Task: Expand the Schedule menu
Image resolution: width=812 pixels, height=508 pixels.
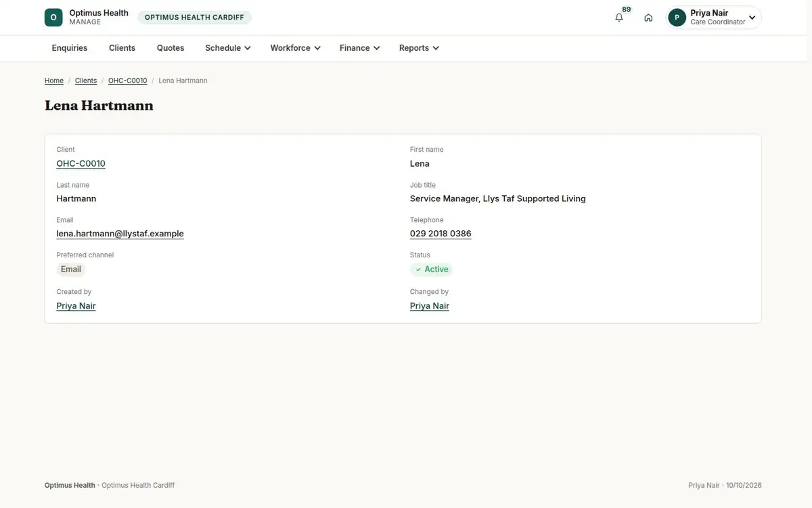Action: tap(228, 48)
